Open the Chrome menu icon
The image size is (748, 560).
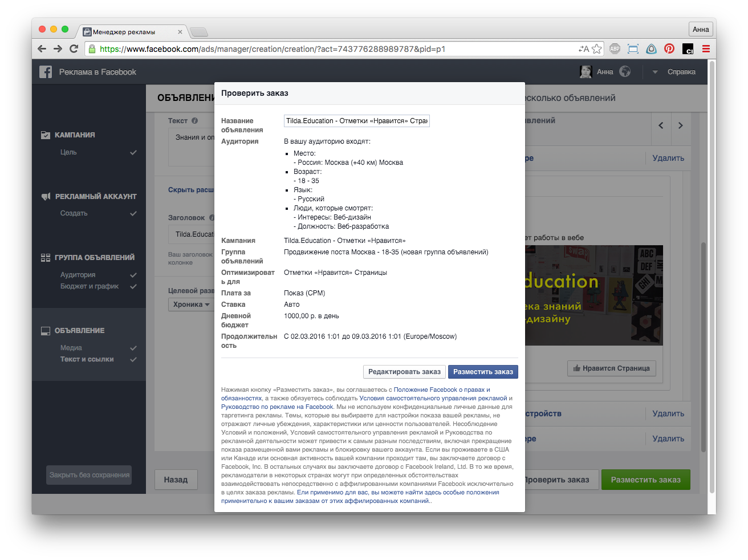(706, 49)
